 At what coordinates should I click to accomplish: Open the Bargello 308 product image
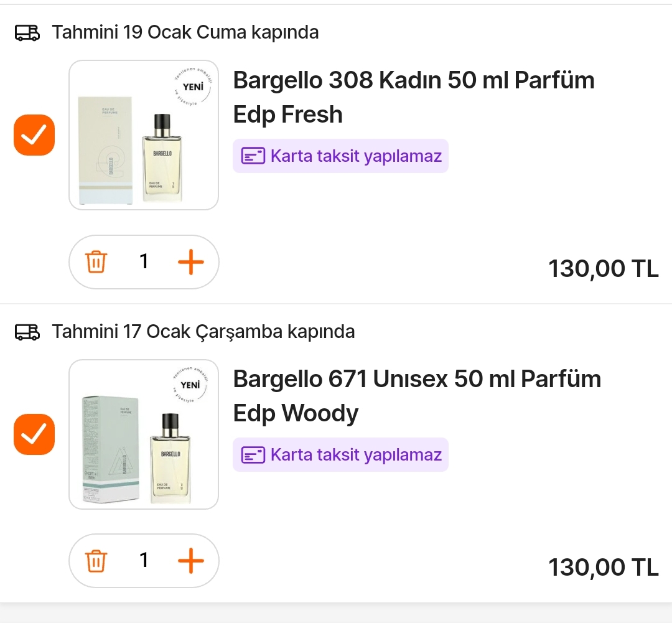click(144, 135)
